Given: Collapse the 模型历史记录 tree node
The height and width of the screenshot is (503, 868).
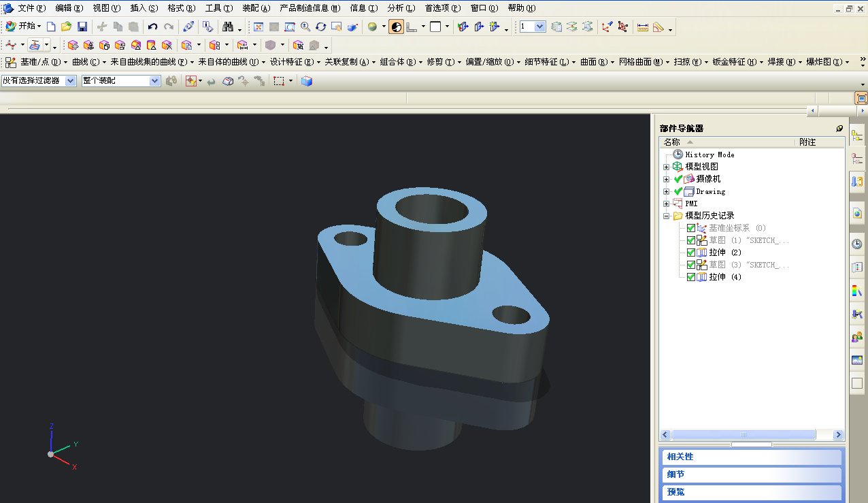Looking at the screenshot, I should (667, 216).
